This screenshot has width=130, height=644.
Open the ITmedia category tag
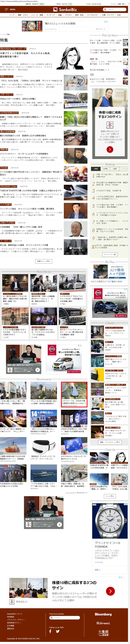tap(4, 168)
